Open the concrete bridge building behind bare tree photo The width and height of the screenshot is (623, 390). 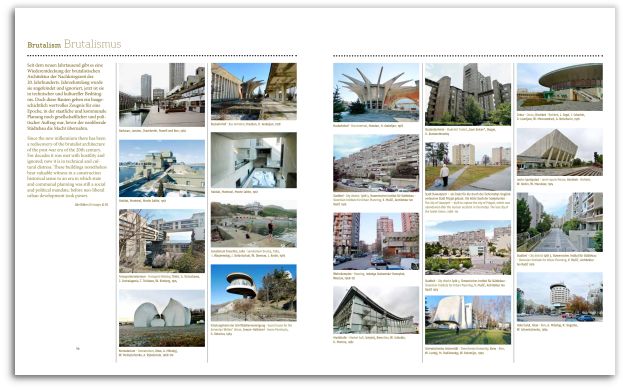162,241
